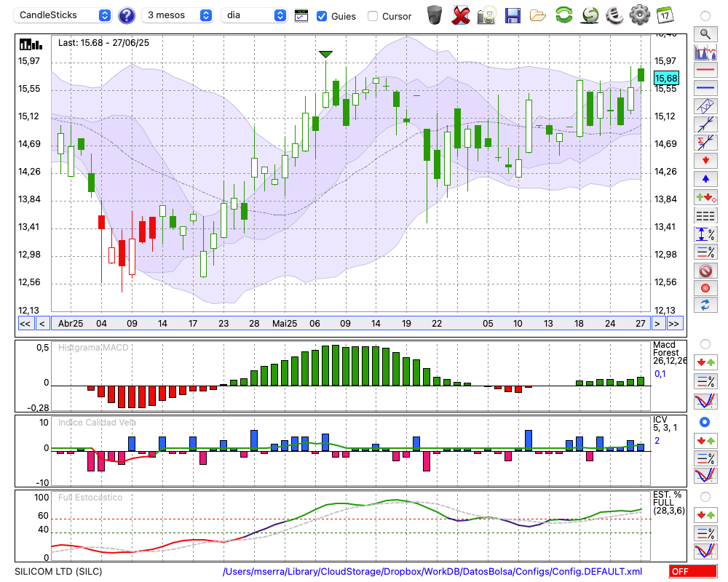728x582 pixels.
Task: Click red-green arrows icon in ICV panel
Action: point(705,440)
